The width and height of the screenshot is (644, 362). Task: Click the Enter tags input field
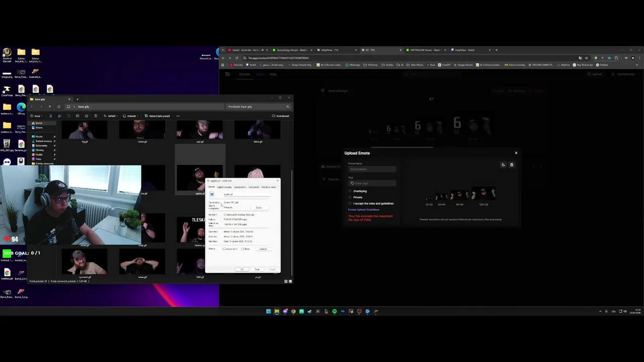tap(372, 183)
